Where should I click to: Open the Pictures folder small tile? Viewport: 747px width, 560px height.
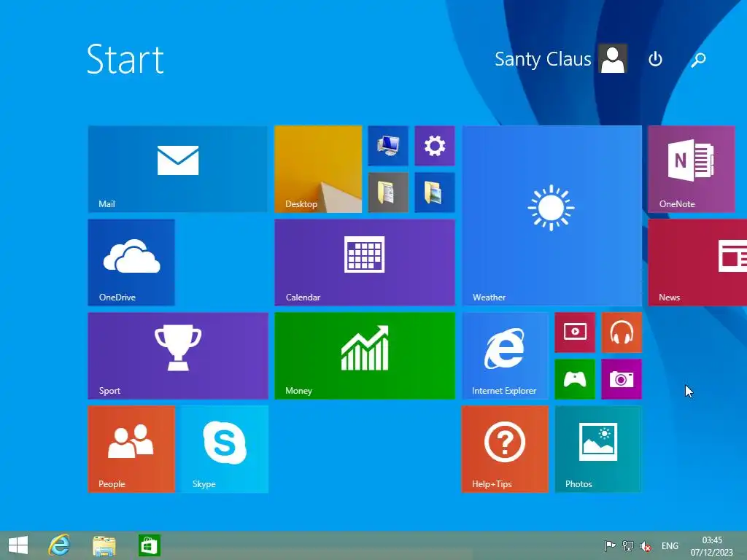pyautogui.click(x=435, y=192)
